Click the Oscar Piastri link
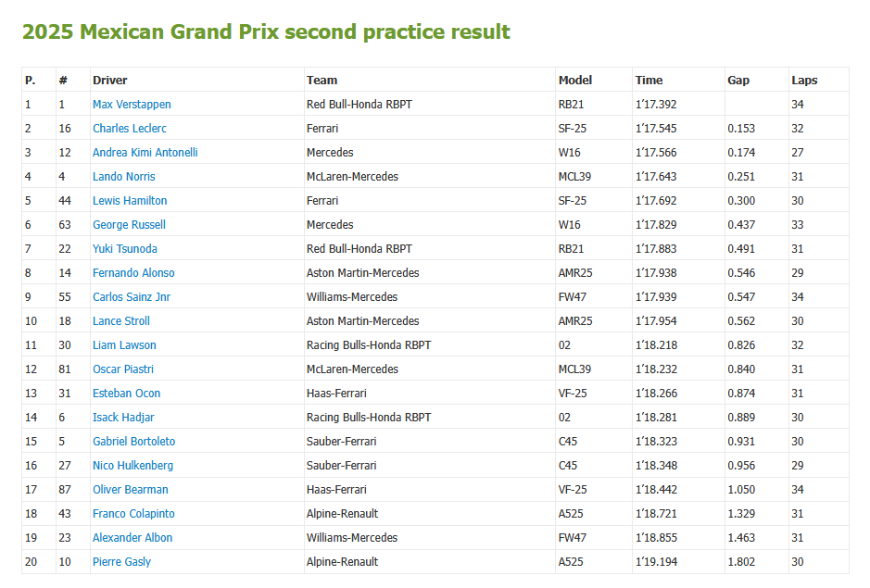 point(123,369)
